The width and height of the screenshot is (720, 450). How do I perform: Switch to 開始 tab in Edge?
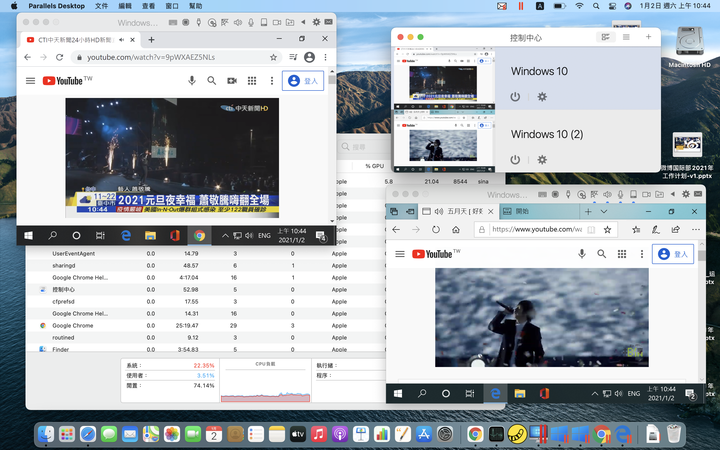tap(538, 212)
